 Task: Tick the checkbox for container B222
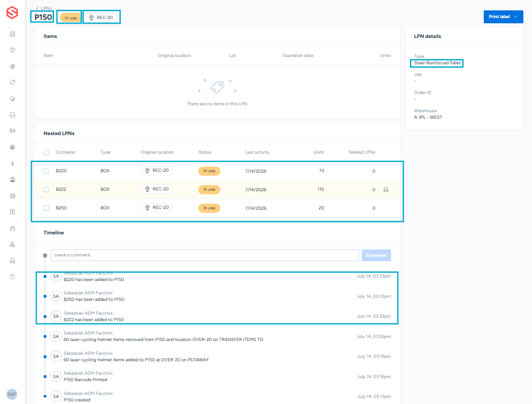(x=46, y=189)
